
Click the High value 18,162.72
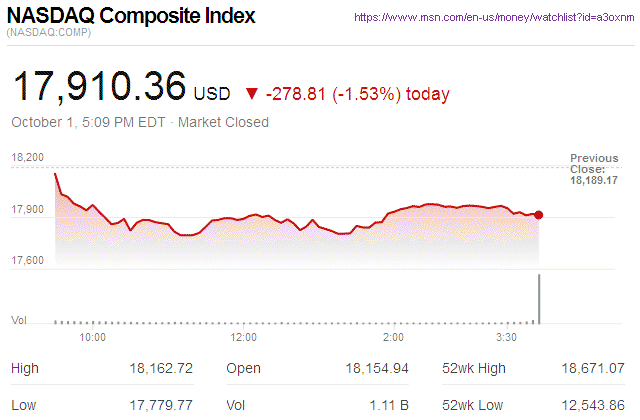pos(161,368)
